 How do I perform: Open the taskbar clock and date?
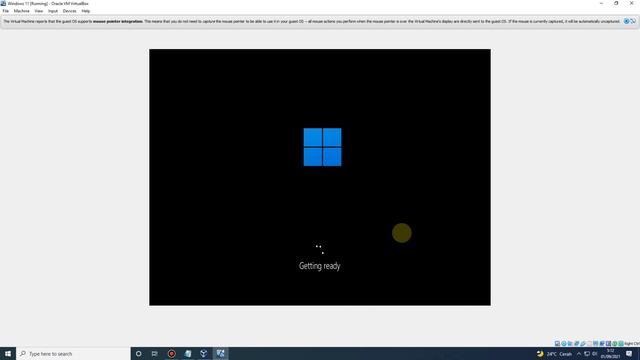610,353
